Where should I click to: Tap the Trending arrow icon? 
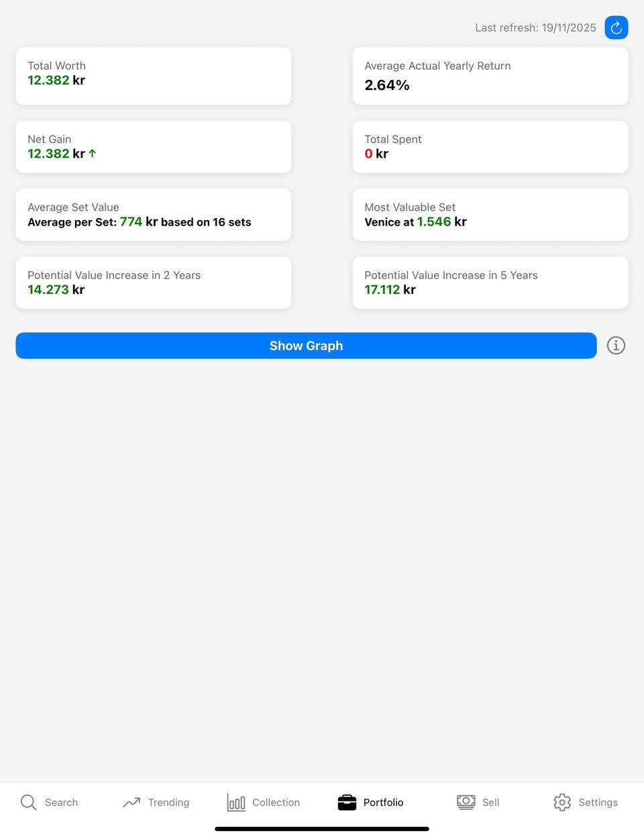point(131,802)
